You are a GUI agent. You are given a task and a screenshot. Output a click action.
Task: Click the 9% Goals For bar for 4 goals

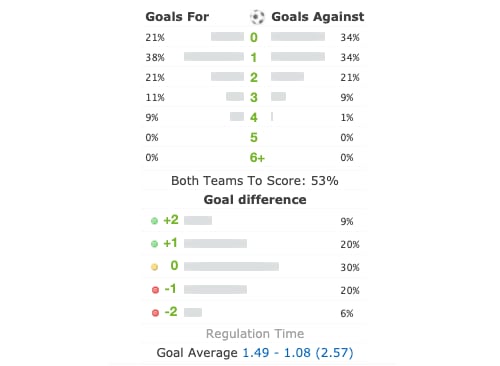[x=237, y=117]
